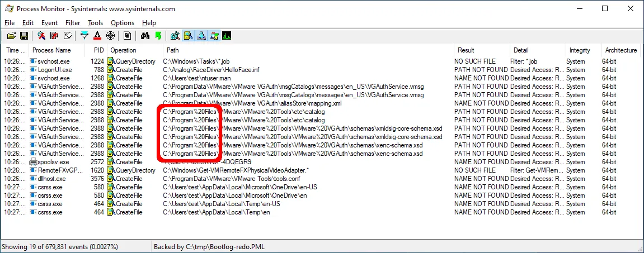The height and width of the screenshot is (253, 644).
Task: Toggle event capture with magnifier icon
Action: click(x=41, y=36)
